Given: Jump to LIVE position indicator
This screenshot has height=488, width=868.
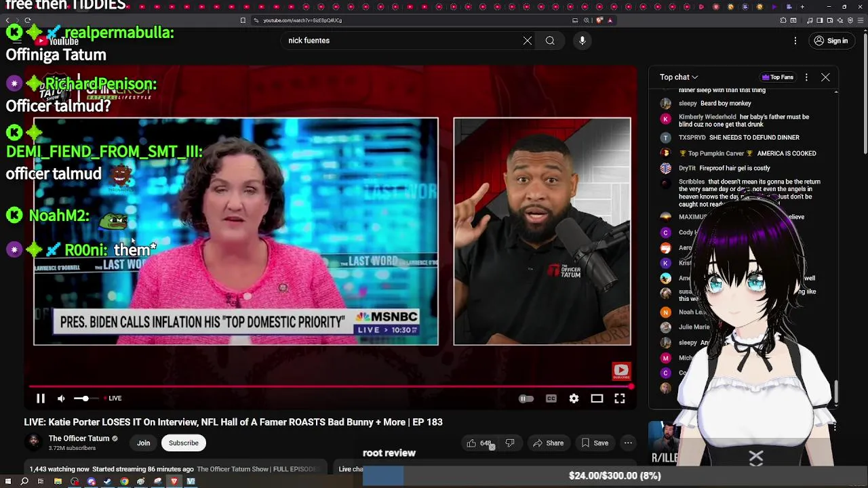Looking at the screenshot, I should coord(113,399).
